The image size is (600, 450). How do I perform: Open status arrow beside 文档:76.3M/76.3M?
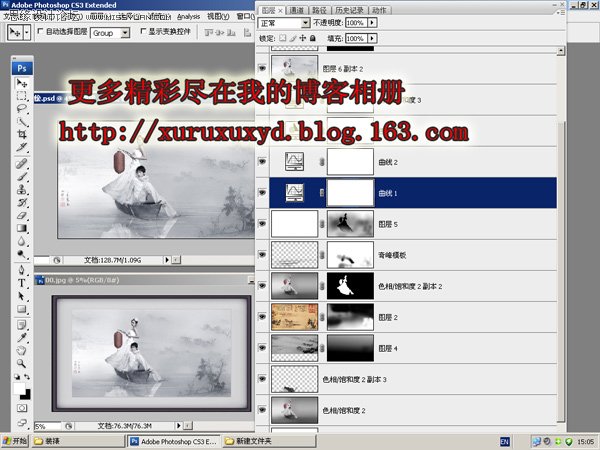click(178, 426)
